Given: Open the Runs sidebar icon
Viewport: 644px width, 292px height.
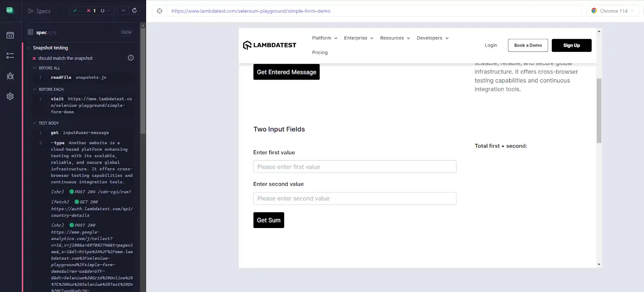Looking at the screenshot, I should coord(10,56).
